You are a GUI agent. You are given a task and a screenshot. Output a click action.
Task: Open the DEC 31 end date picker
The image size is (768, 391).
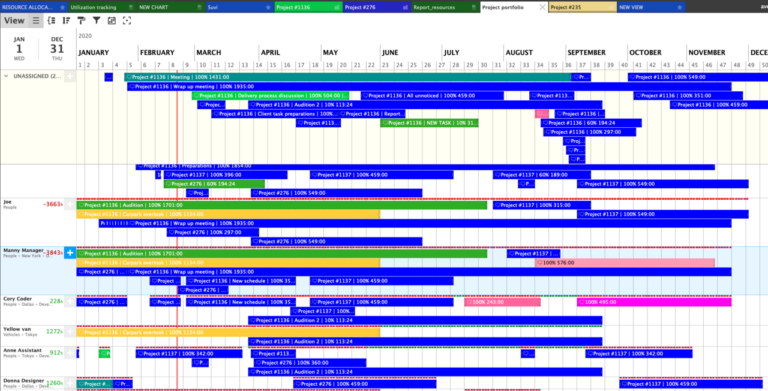point(57,48)
